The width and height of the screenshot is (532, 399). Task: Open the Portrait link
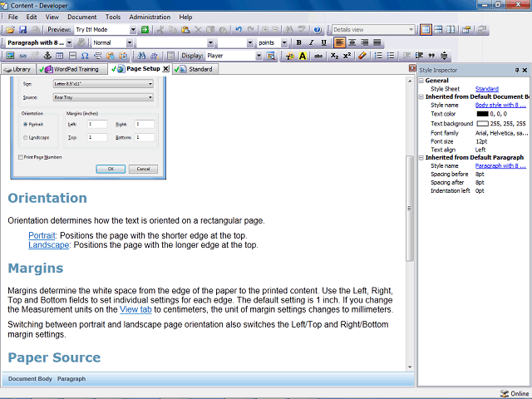click(x=42, y=235)
